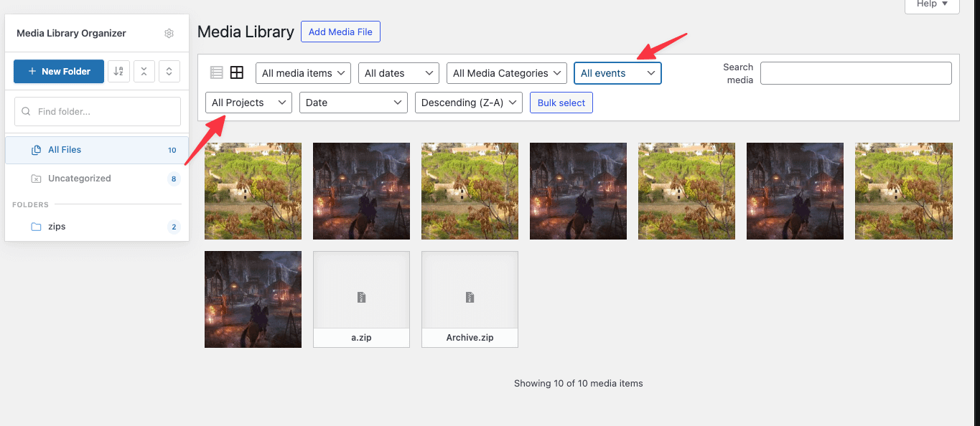This screenshot has height=426, width=980.
Task: Open Media Library Organizer settings gear
Action: (169, 33)
